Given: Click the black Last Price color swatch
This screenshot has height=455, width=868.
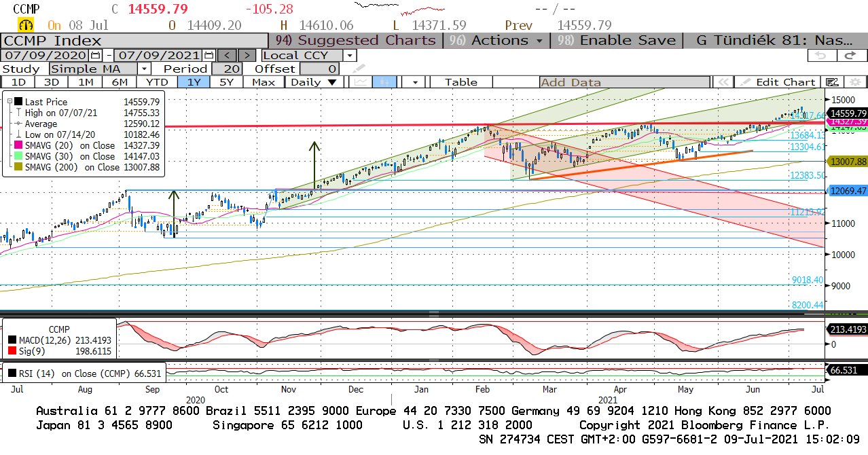Looking at the screenshot, I should point(18,102).
